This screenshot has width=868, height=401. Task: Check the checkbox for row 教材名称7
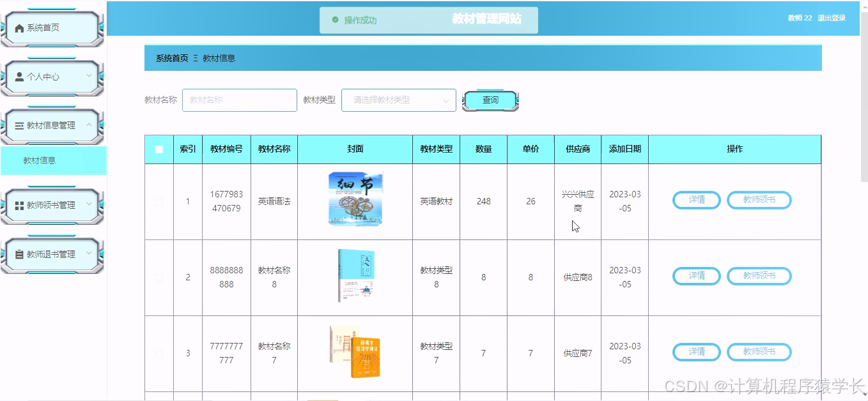tap(159, 353)
